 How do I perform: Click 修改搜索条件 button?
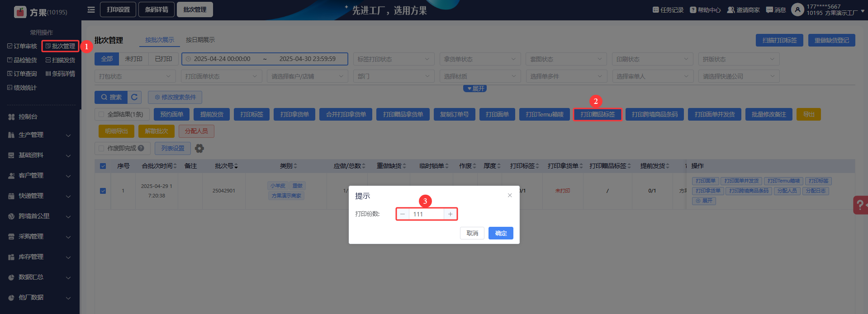[x=175, y=97]
